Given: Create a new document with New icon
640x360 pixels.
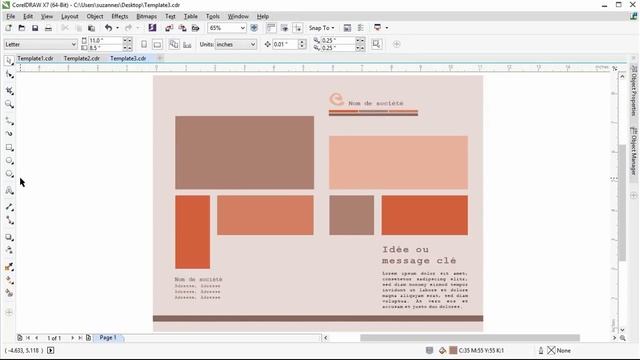Looking at the screenshot, I should pos(9,28).
